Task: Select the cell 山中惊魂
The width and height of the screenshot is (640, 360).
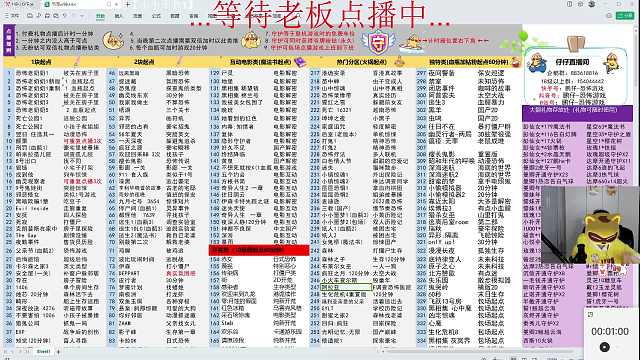Action: point(333,88)
